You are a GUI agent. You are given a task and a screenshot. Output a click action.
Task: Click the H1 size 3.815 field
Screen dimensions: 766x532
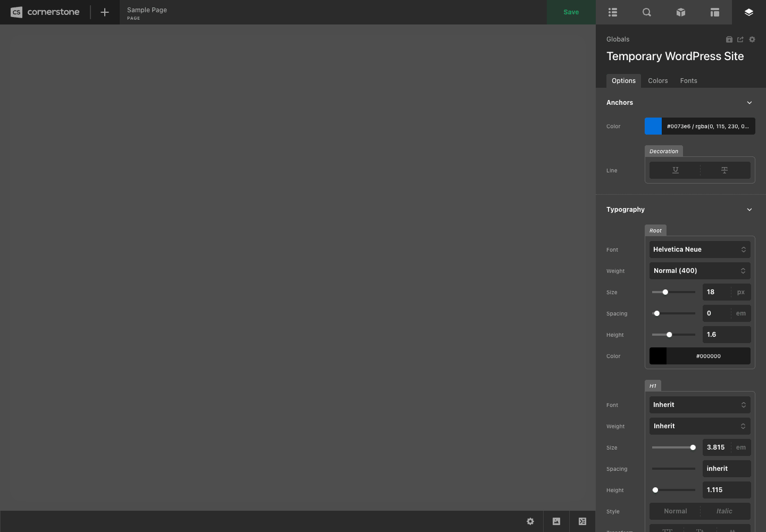[x=717, y=447]
